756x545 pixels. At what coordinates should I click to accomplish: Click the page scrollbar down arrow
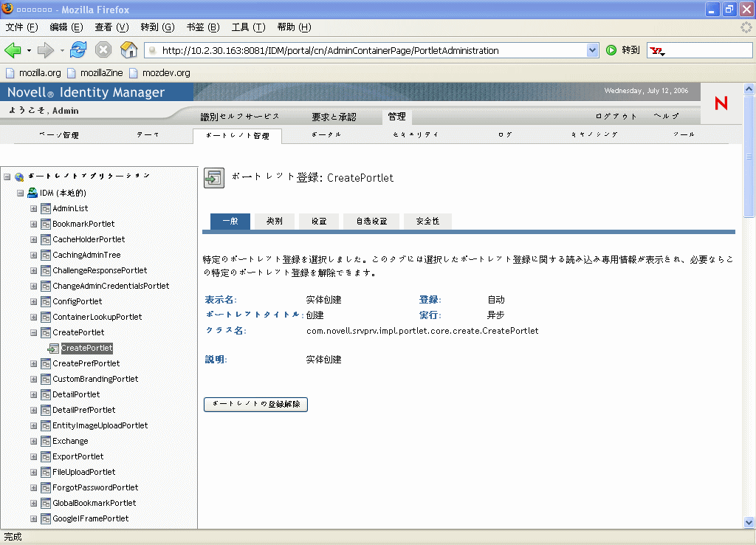(749, 522)
